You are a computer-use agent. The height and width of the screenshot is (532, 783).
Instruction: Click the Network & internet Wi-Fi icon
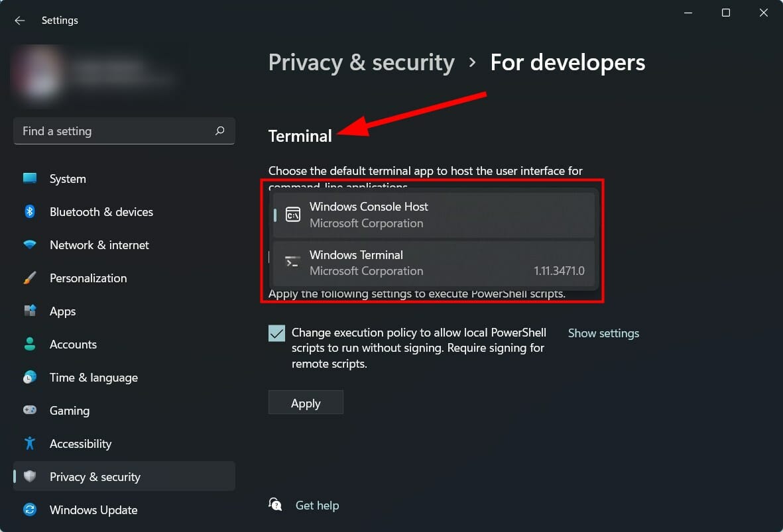point(30,245)
